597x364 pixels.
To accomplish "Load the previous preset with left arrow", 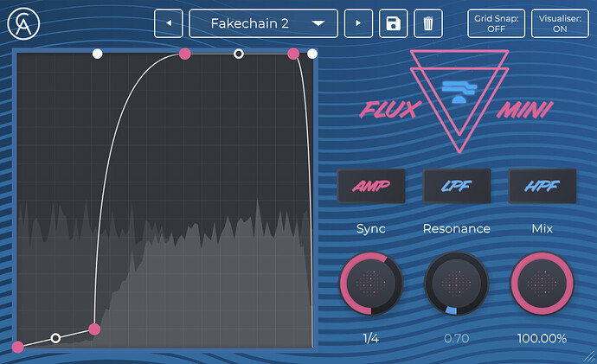I will [169, 23].
